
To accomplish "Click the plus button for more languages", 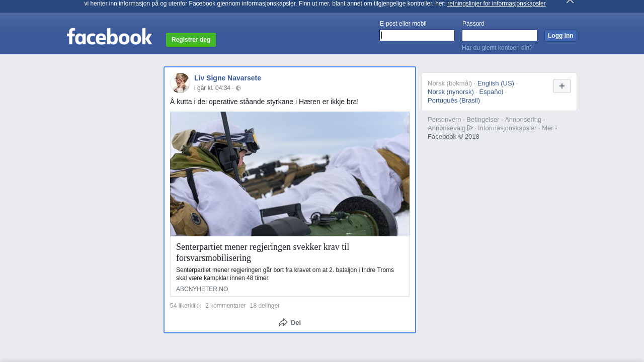I will [x=562, y=86].
